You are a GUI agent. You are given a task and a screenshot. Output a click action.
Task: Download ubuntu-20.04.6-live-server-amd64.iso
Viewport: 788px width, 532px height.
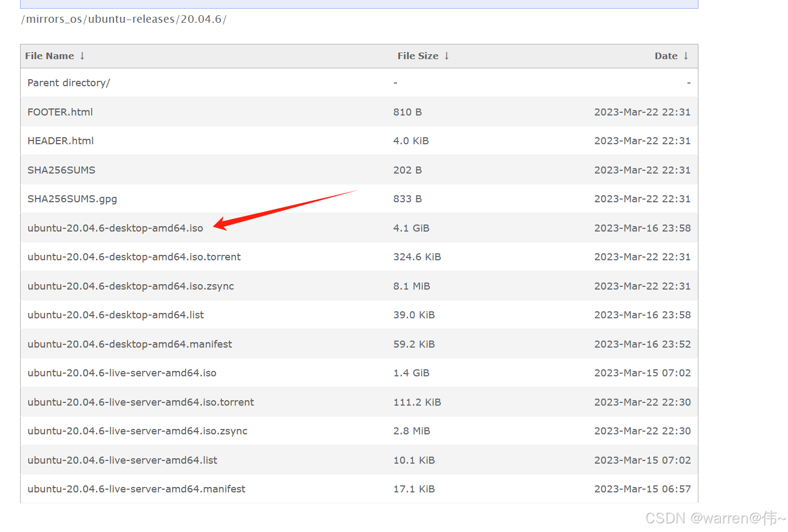click(x=122, y=373)
